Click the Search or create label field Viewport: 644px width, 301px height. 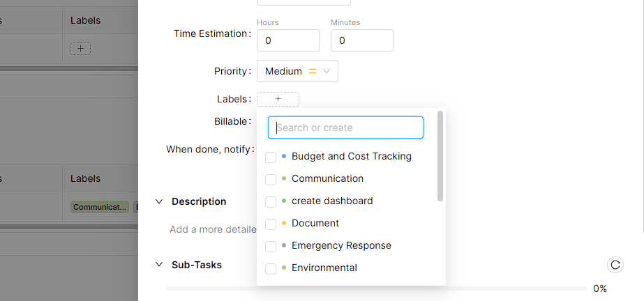(345, 128)
